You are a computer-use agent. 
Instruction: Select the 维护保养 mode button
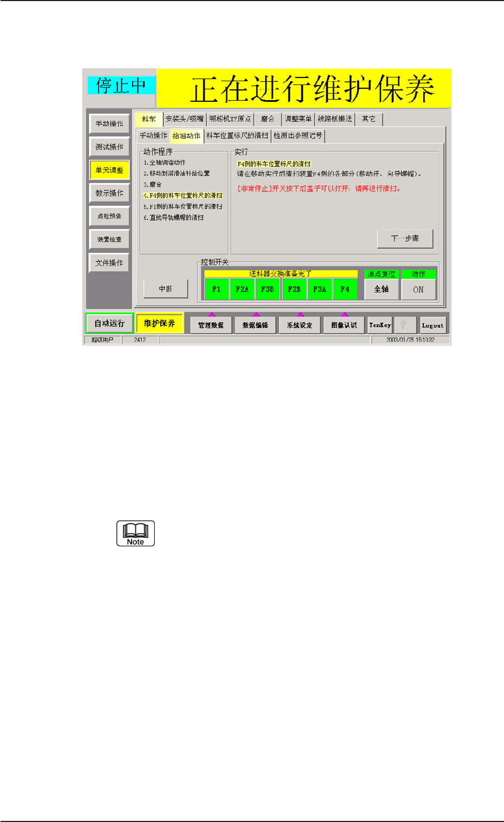[x=159, y=323]
